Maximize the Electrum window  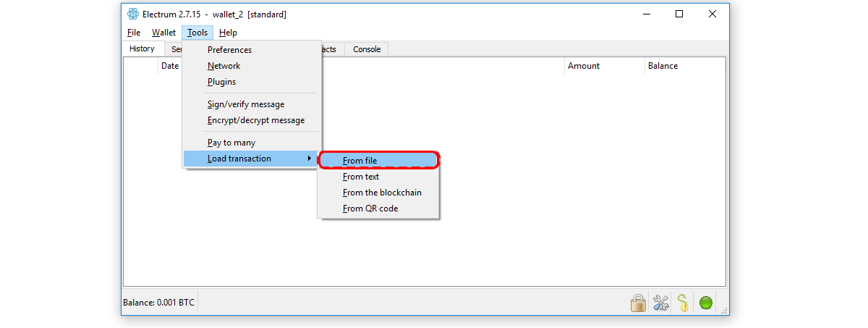click(679, 14)
